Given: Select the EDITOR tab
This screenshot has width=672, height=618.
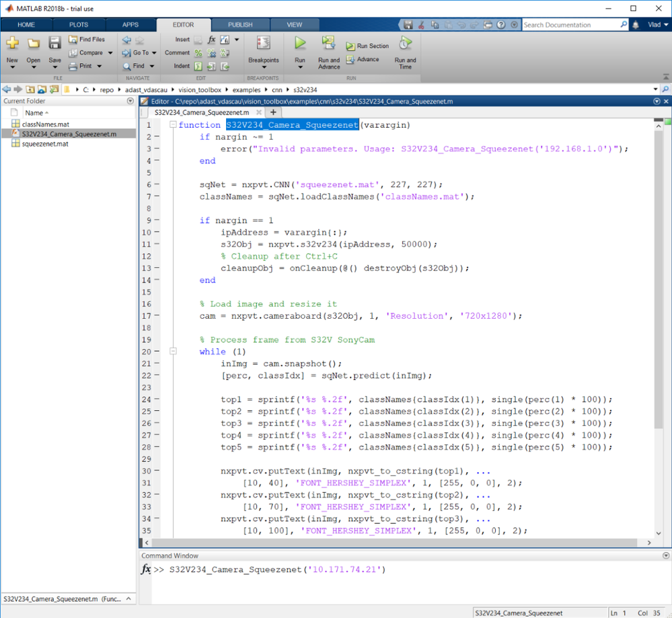Looking at the screenshot, I should tap(184, 25).
